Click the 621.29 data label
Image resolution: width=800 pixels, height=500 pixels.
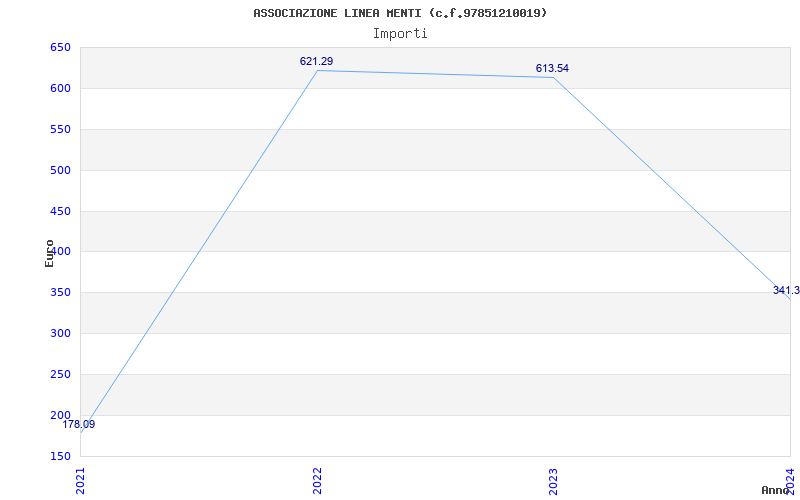click(316, 61)
